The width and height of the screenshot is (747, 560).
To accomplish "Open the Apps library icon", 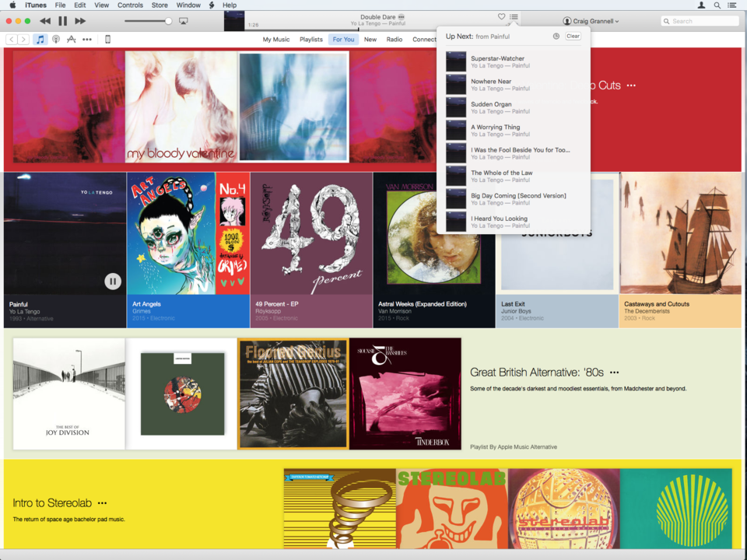I will [x=72, y=40].
